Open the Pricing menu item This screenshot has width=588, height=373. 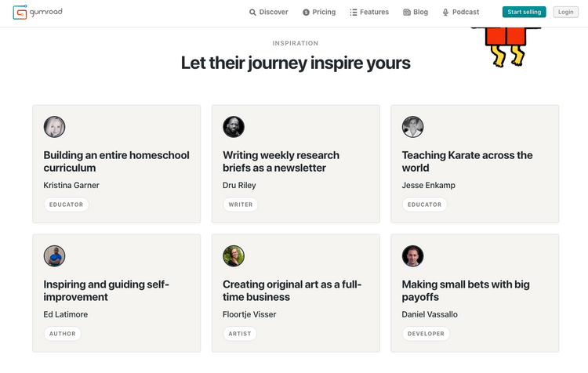pyautogui.click(x=319, y=12)
